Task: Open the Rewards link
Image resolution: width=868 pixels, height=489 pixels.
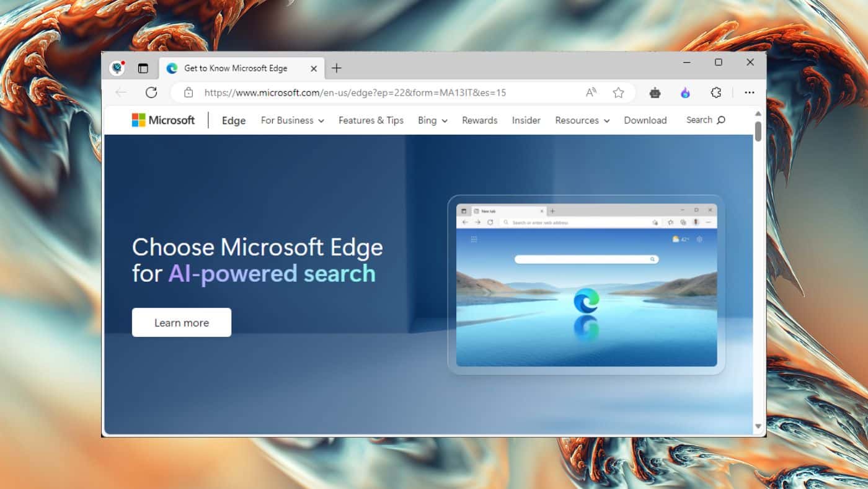Action: (x=480, y=120)
